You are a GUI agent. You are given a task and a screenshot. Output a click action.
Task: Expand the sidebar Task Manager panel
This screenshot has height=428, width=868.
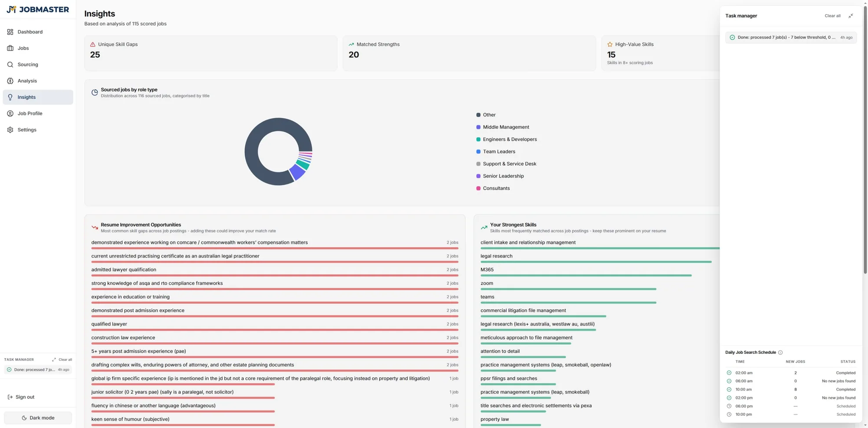(x=54, y=359)
